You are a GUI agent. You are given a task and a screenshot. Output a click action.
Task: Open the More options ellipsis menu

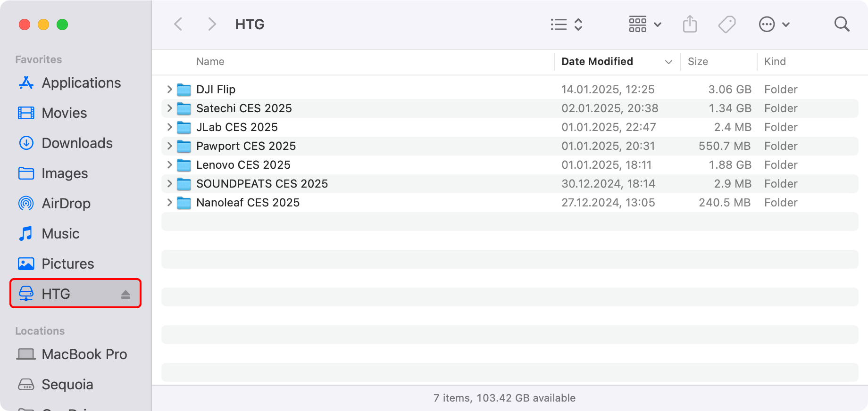coord(767,24)
